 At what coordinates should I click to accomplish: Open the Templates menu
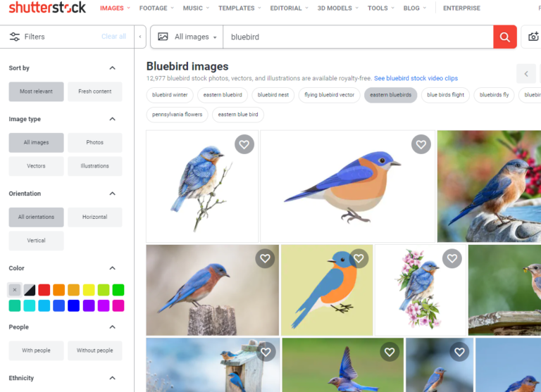click(x=240, y=8)
